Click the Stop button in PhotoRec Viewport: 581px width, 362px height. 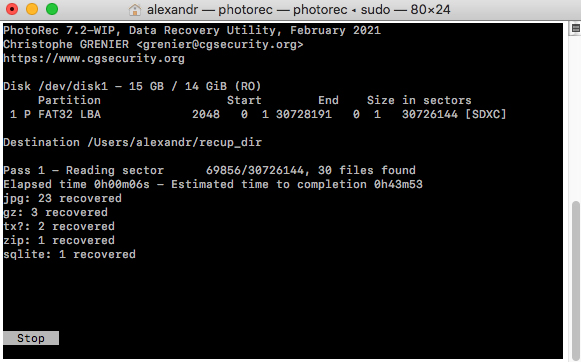[x=31, y=338]
